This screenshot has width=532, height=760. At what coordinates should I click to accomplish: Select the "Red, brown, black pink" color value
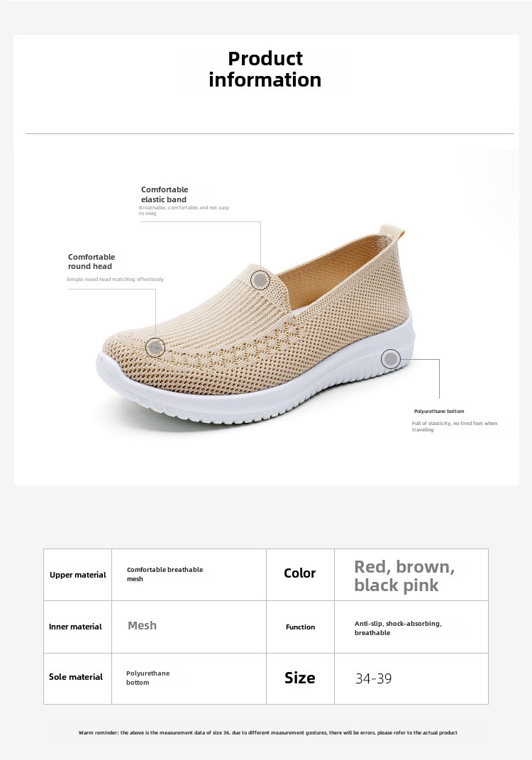404,575
